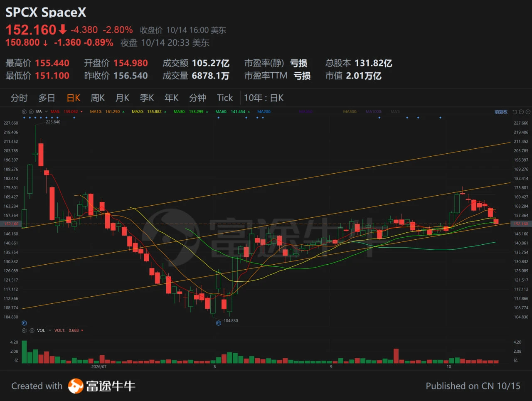Click earnings E marker at chart start

(x=24, y=323)
